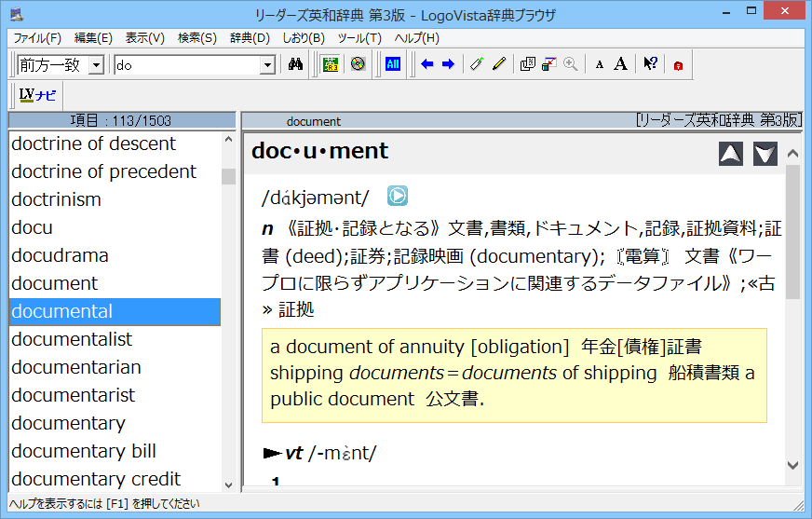This screenshot has width=812, height=519.
Task: Open the ファイル(F) menu
Action: [37, 38]
